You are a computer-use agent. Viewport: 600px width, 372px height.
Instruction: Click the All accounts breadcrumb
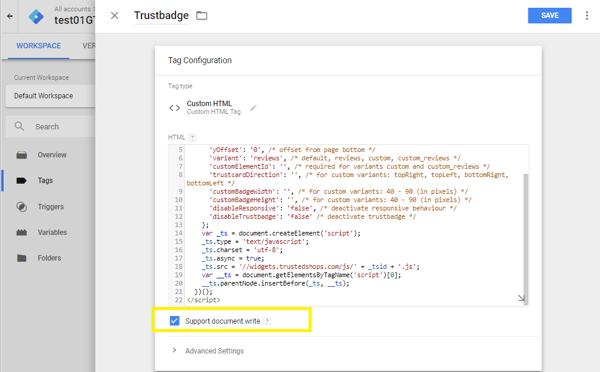click(72, 8)
